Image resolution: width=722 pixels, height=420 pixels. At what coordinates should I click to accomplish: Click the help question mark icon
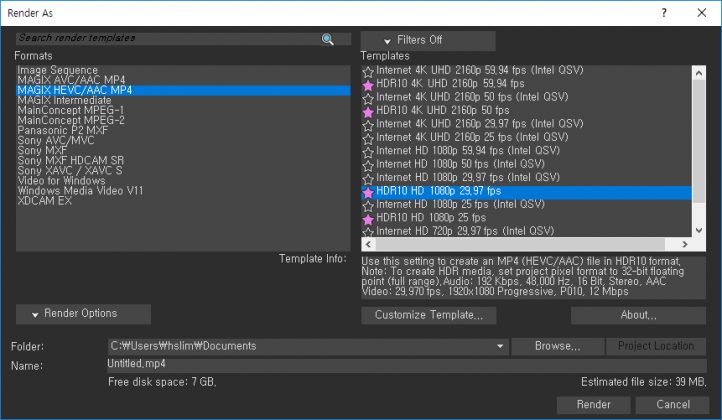tap(664, 13)
